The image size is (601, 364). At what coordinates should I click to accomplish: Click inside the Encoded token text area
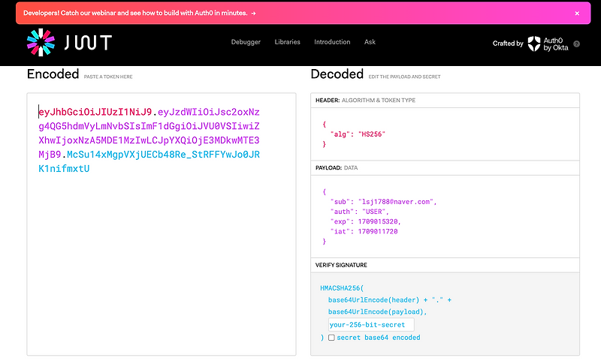[161, 263]
